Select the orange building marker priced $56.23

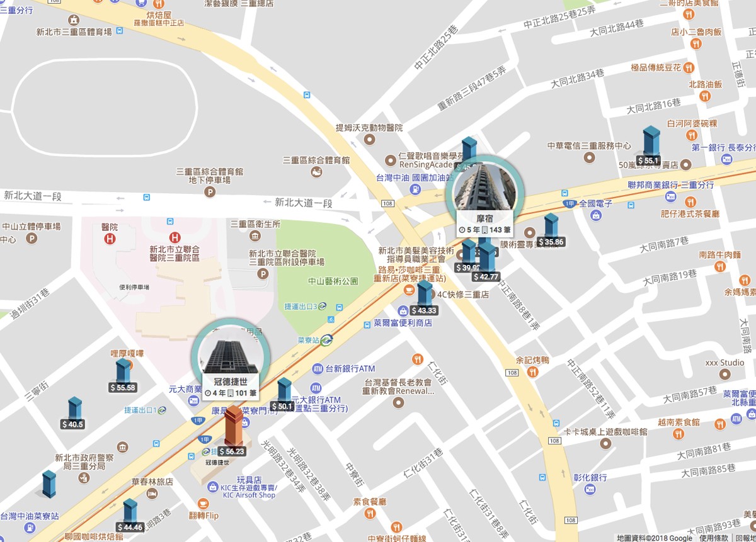pyautogui.click(x=232, y=431)
